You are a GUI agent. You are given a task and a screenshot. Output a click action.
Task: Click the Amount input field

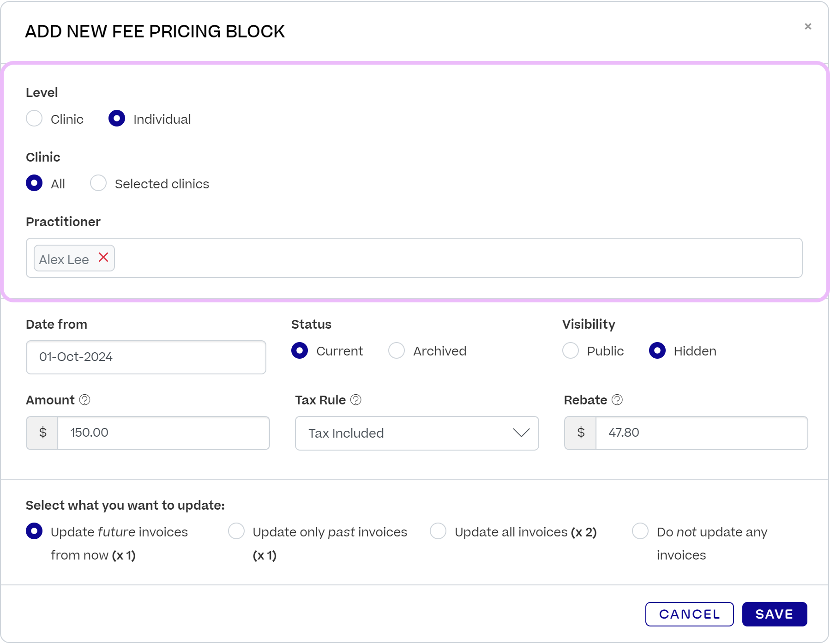click(163, 433)
